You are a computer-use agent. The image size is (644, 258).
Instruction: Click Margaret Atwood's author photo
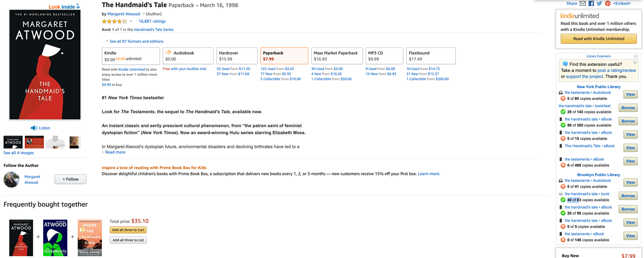click(x=11, y=179)
